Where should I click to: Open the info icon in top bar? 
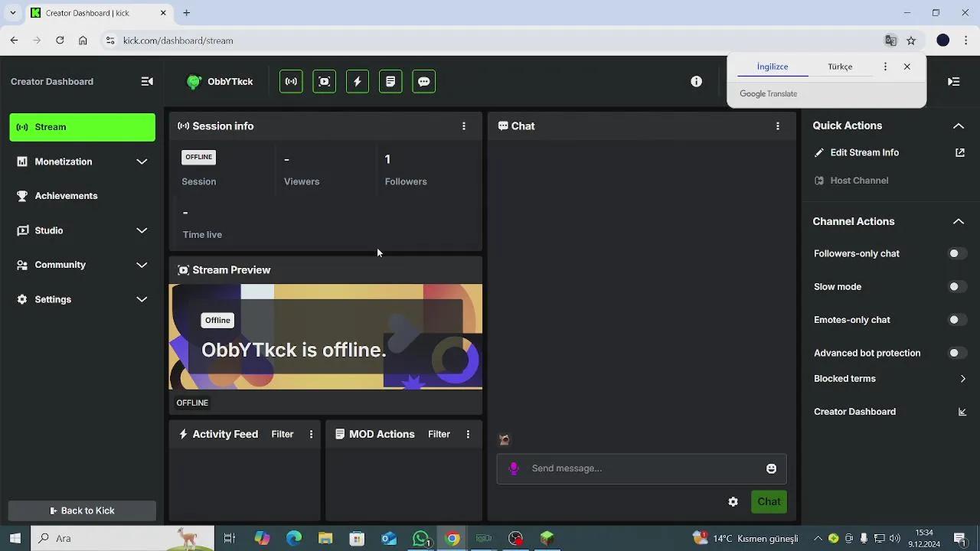click(x=696, y=81)
